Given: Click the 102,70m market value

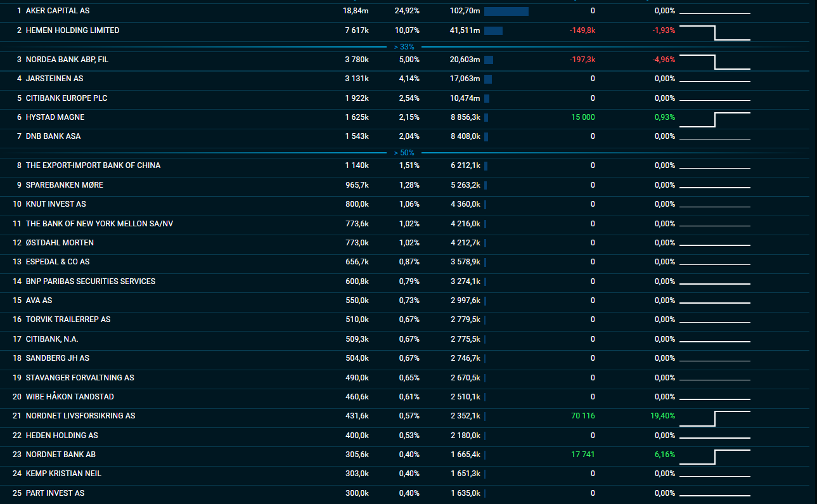Looking at the screenshot, I should click(465, 11).
